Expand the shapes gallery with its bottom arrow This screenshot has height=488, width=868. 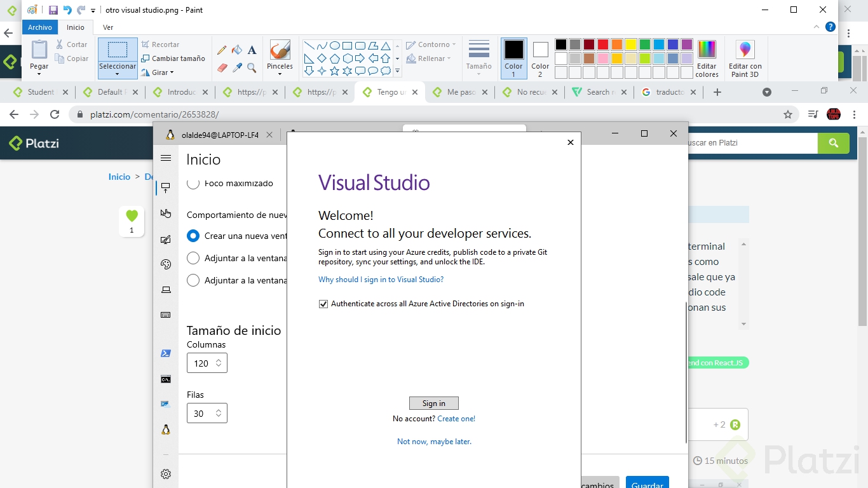398,71
